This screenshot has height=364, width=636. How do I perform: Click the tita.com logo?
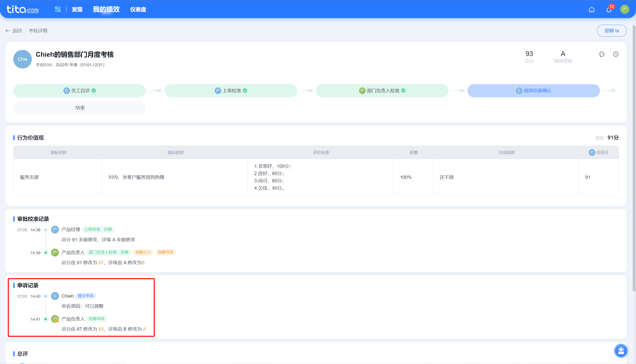click(23, 9)
